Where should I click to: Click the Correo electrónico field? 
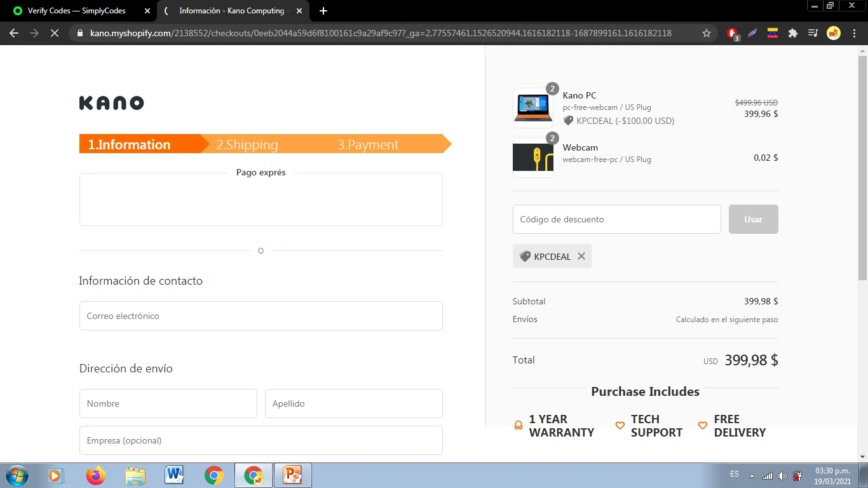tap(261, 316)
